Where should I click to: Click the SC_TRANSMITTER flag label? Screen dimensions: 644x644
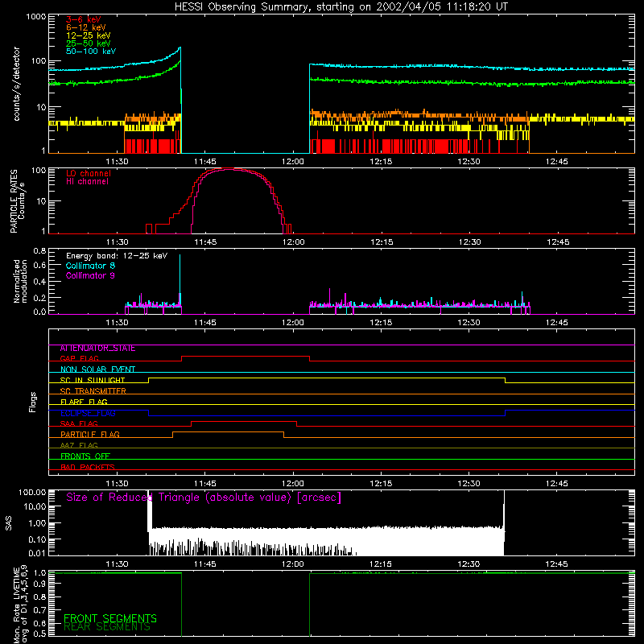tap(93, 391)
